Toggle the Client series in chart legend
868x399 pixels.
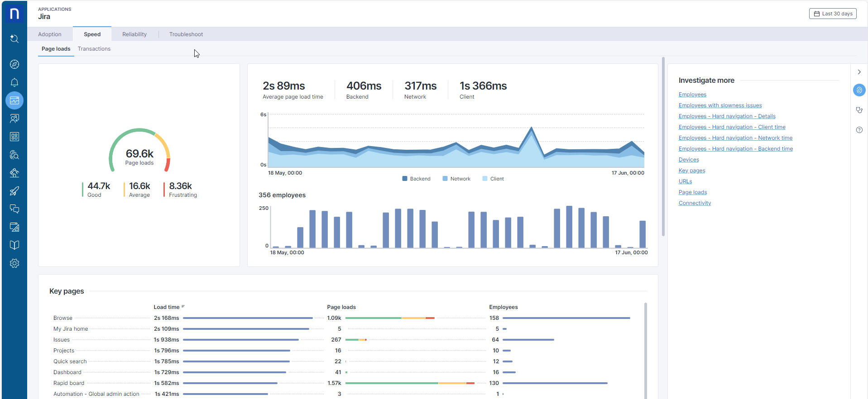click(493, 179)
